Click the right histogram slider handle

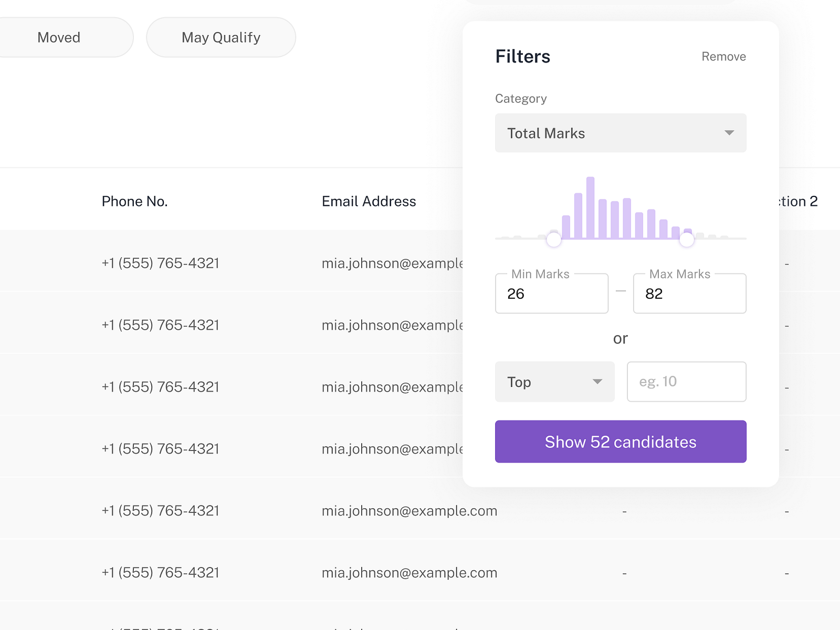coord(688,239)
